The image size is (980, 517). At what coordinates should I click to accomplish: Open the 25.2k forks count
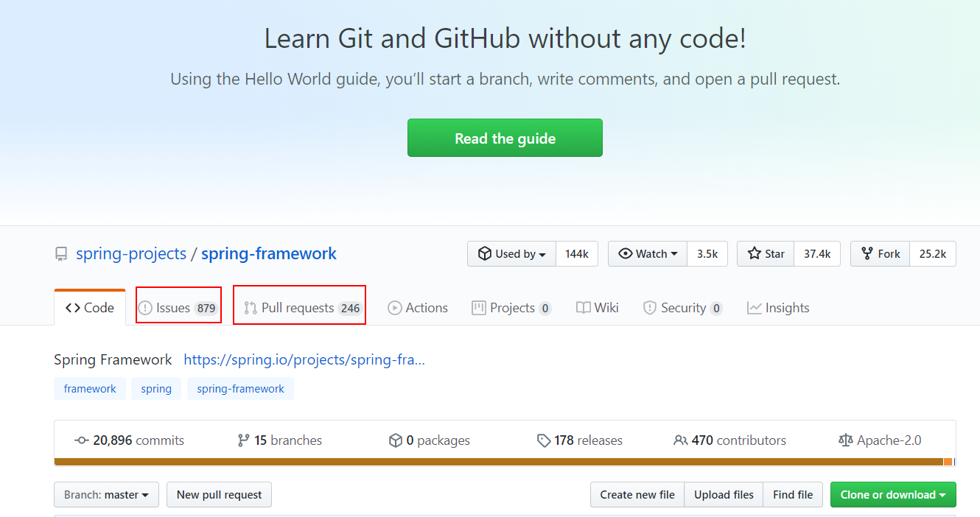(933, 253)
